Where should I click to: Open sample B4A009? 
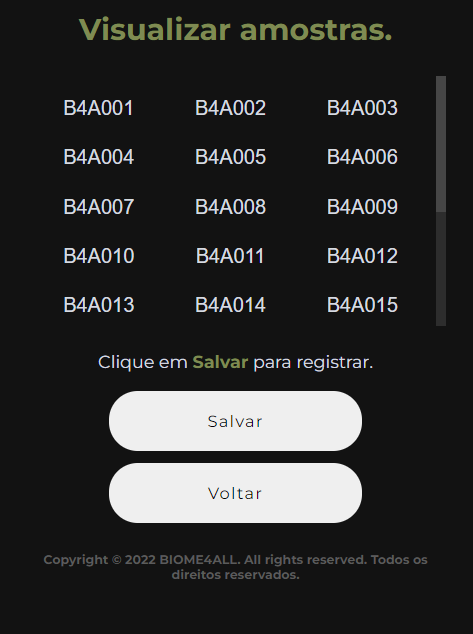[362, 207]
